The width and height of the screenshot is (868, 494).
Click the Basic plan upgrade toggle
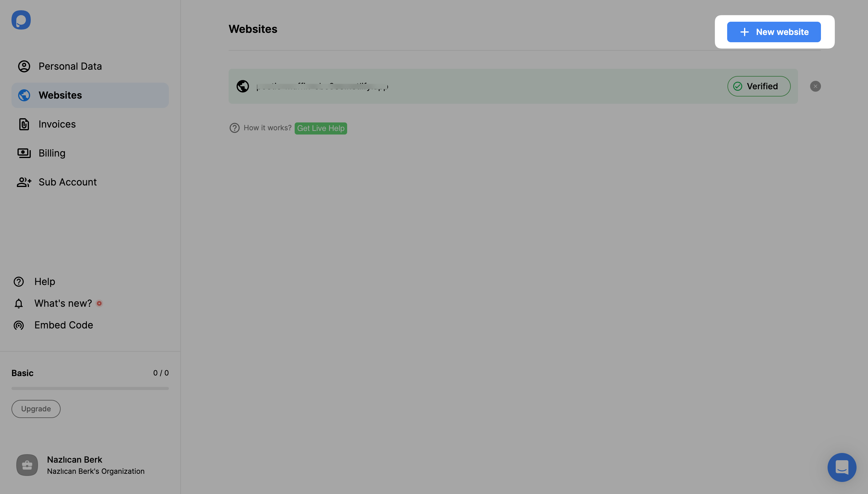(36, 408)
